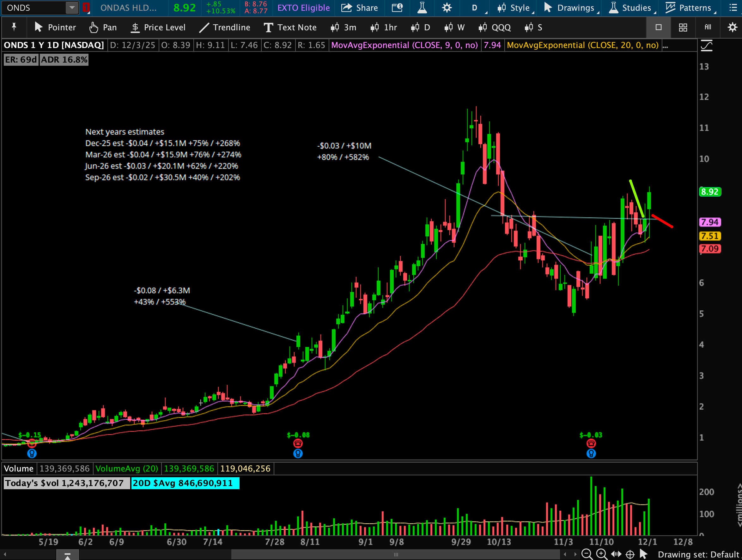Choose the Price Level tool
742x560 pixels.
tap(158, 27)
